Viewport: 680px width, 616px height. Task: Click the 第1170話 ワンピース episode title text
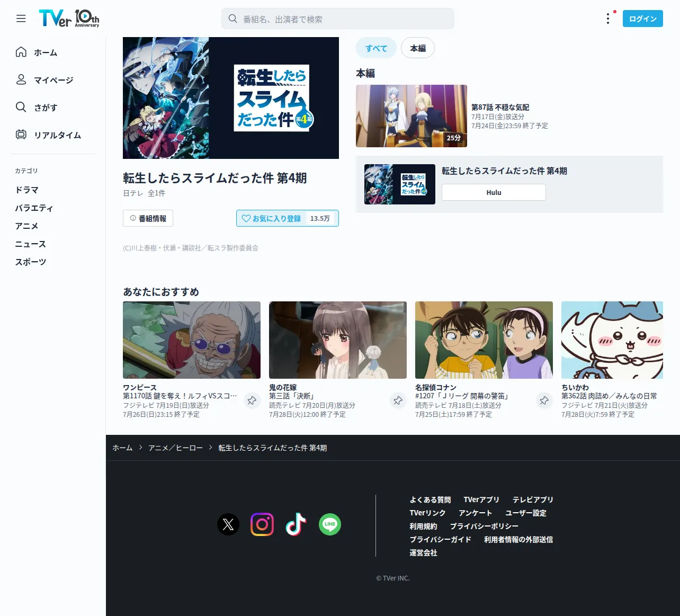click(x=180, y=396)
